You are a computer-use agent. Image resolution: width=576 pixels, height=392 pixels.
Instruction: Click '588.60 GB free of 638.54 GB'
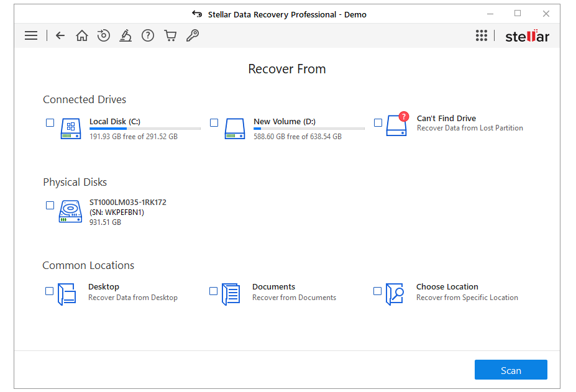[x=298, y=137]
